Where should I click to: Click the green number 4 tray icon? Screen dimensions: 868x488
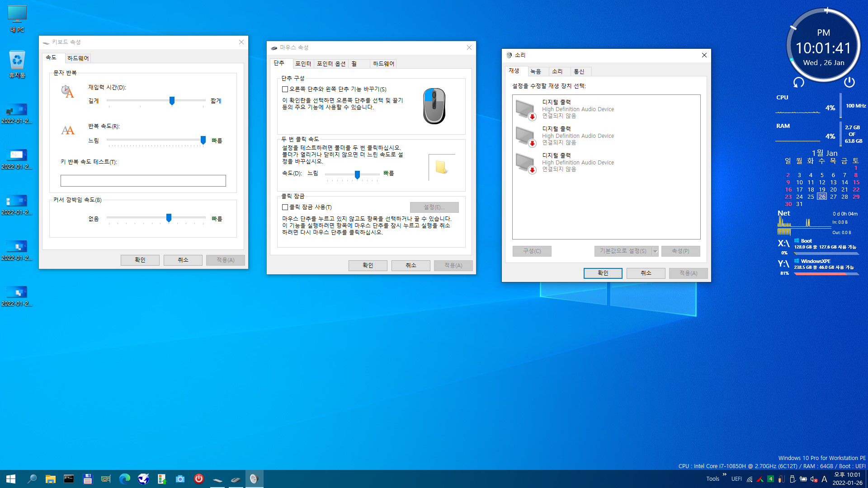coord(770,479)
